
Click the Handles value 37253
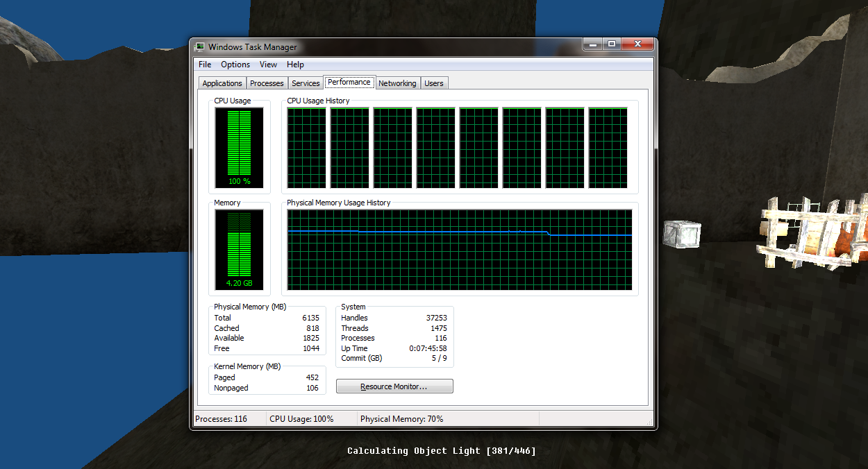point(437,318)
